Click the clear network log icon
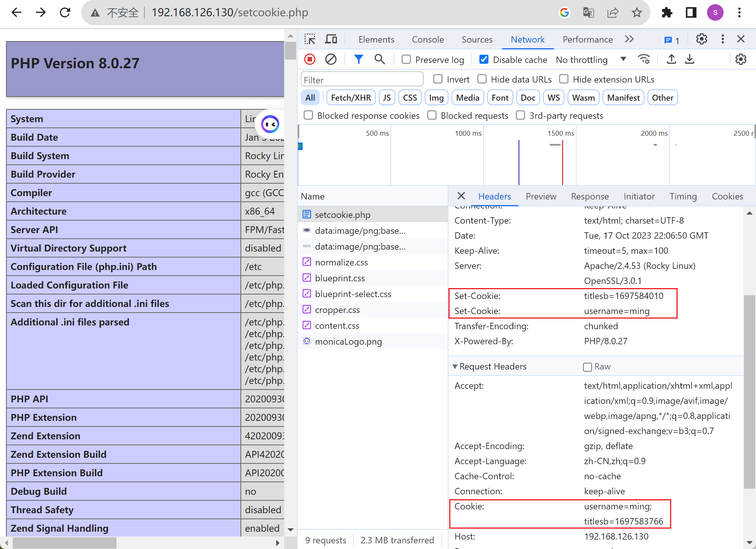This screenshot has width=756, height=549. tap(331, 59)
